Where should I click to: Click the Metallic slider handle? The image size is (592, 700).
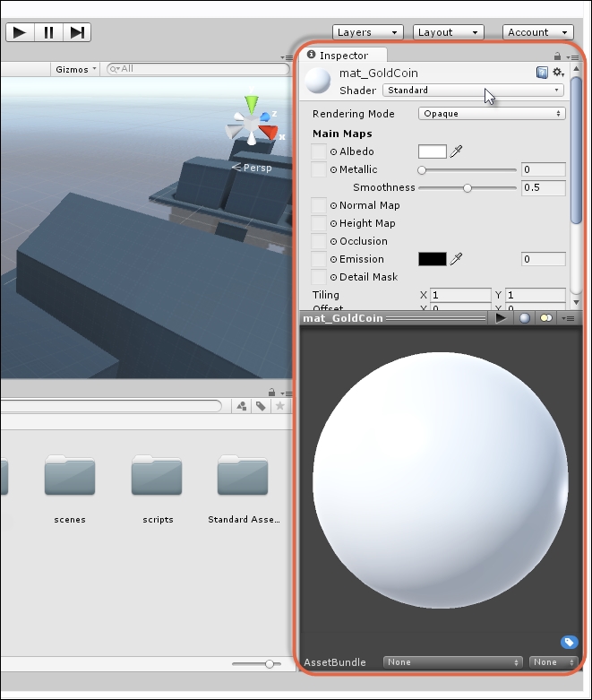click(422, 170)
